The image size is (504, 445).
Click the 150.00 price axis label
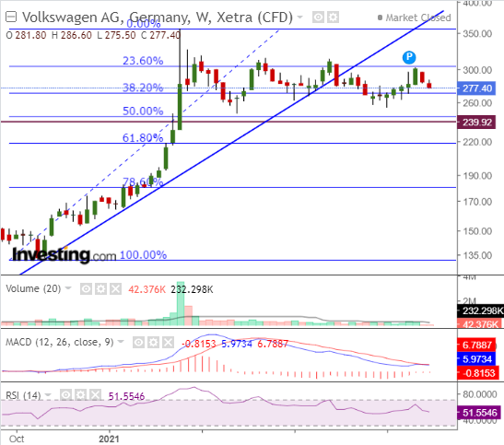tap(477, 231)
